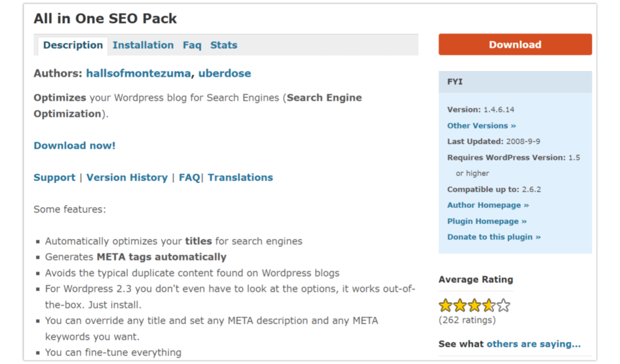620x364 pixels.
Task: Click Donate to this plugin
Action: pos(494,237)
